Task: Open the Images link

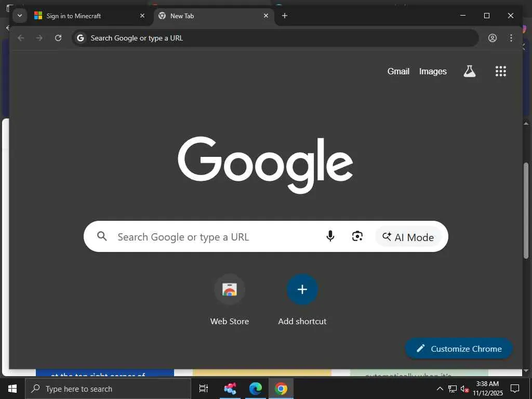Action: pyautogui.click(x=433, y=71)
